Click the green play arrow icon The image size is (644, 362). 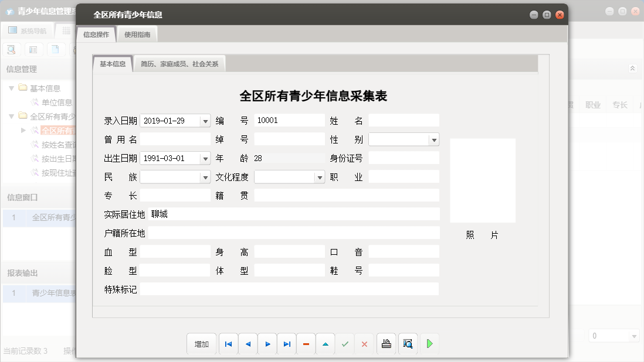(429, 344)
